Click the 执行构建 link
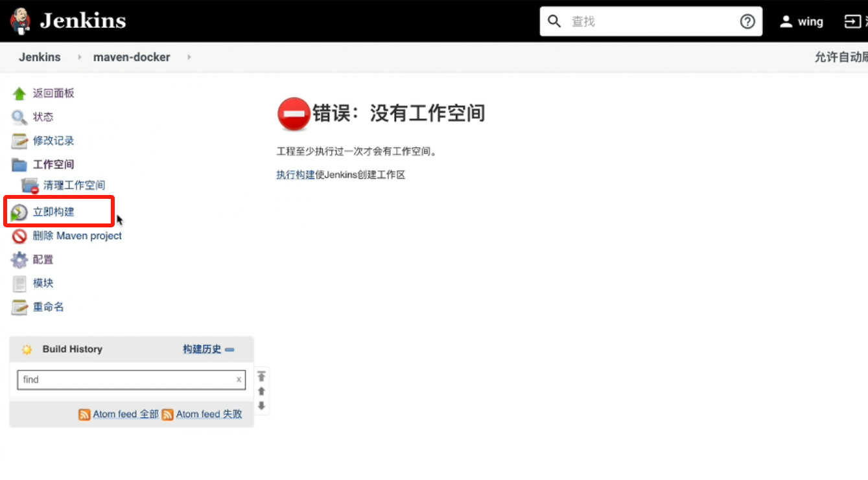The height and width of the screenshot is (480, 868). tap(296, 175)
